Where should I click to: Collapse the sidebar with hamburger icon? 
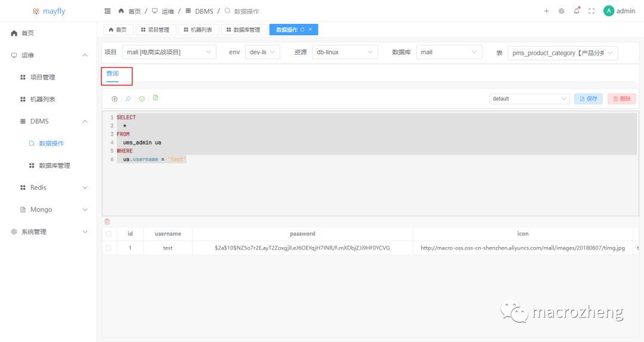pos(107,11)
